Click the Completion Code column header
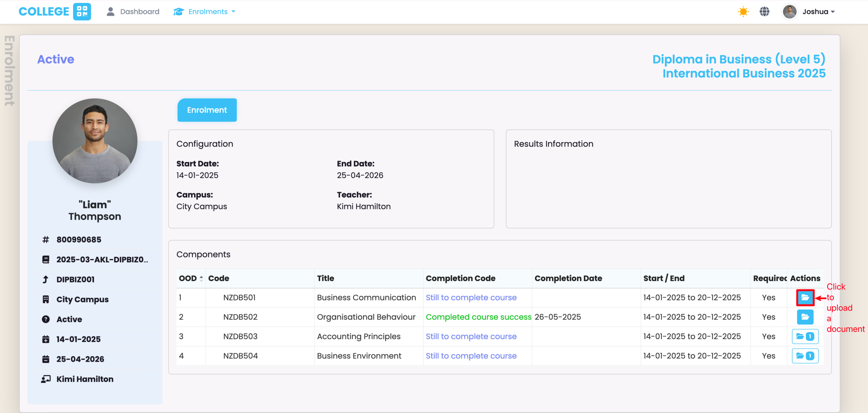This screenshot has height=413, width=868. pyautogui.click(x=460, y=278)
